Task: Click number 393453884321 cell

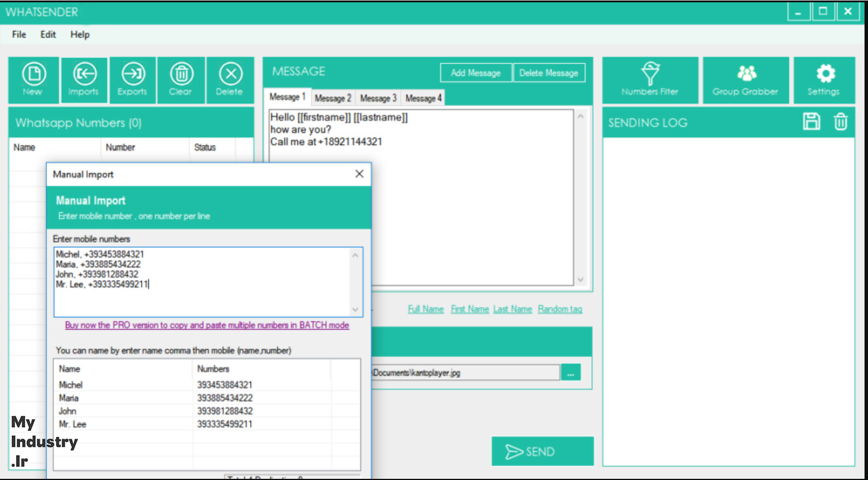Action: click(x=225, y=385)
